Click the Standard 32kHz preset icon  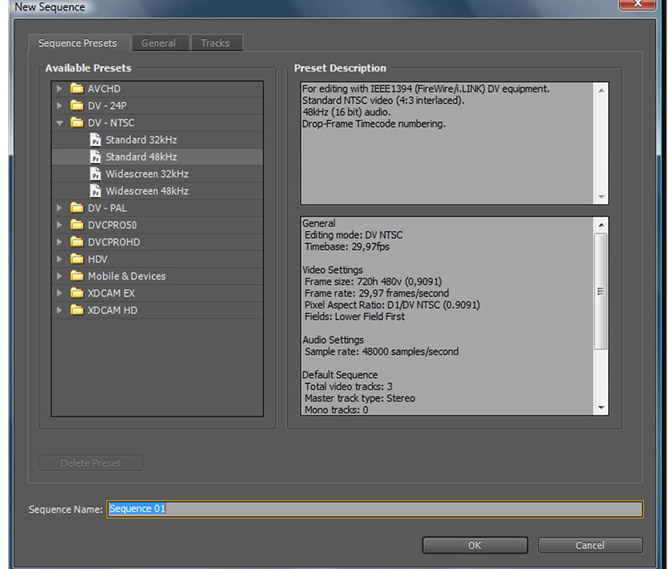(95, 140)
